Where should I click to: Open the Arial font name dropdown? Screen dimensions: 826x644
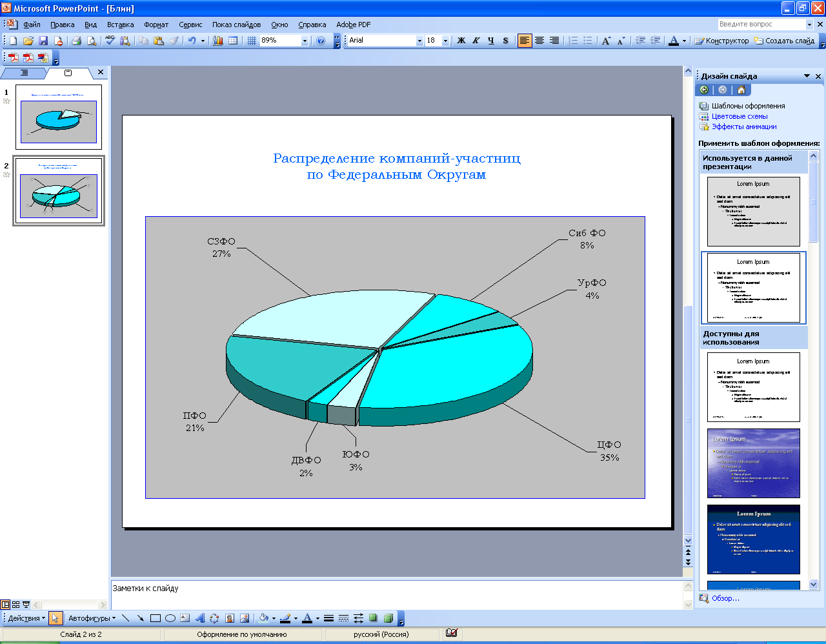point(419,41)
